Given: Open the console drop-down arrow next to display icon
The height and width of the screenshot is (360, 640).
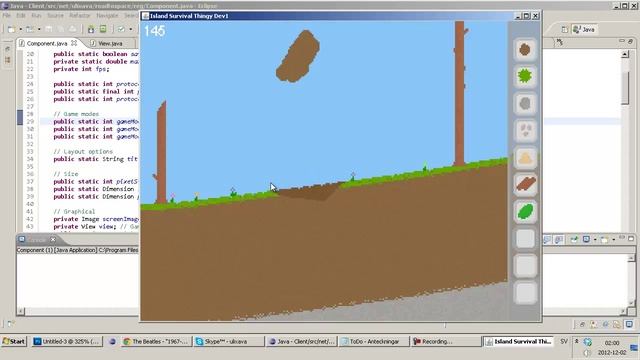Looking at the screenshot, I should (x=595, y=240).
